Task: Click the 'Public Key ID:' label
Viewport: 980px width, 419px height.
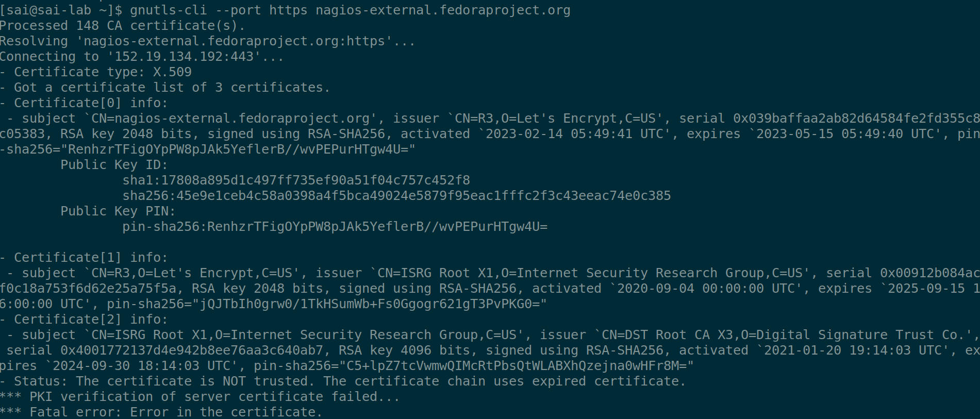Action: (x=114, y=165)
